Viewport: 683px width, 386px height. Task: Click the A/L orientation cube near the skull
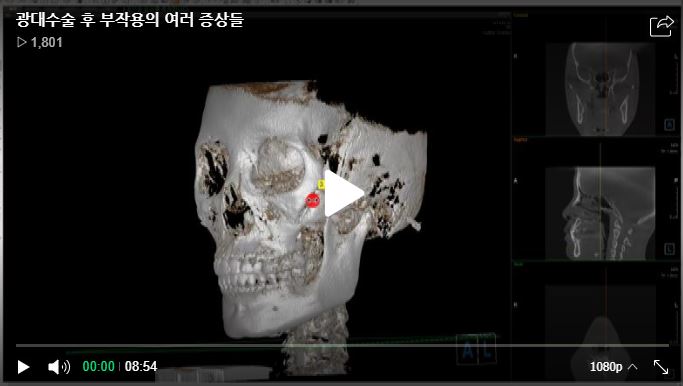pyautogui.click(x=476, y=350)
